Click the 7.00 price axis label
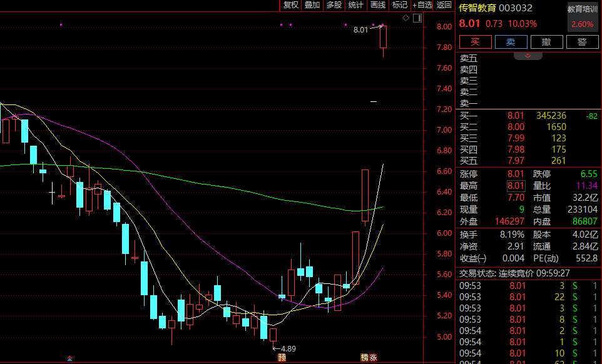 point(444,130)
